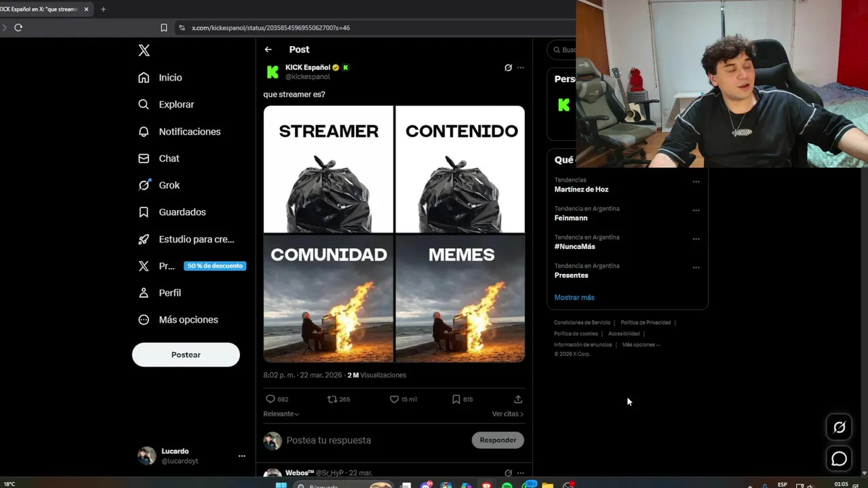Open the three-dot menu on KICK Español post
The width and height of the screenshot is (868, 488).
(x=520, y=68)
